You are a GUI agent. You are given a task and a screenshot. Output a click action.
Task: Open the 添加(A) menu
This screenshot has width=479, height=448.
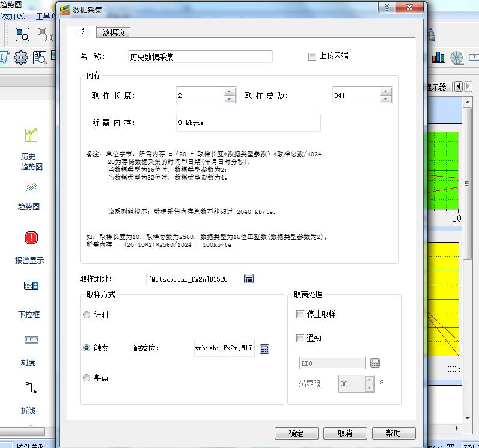(13, 16)
